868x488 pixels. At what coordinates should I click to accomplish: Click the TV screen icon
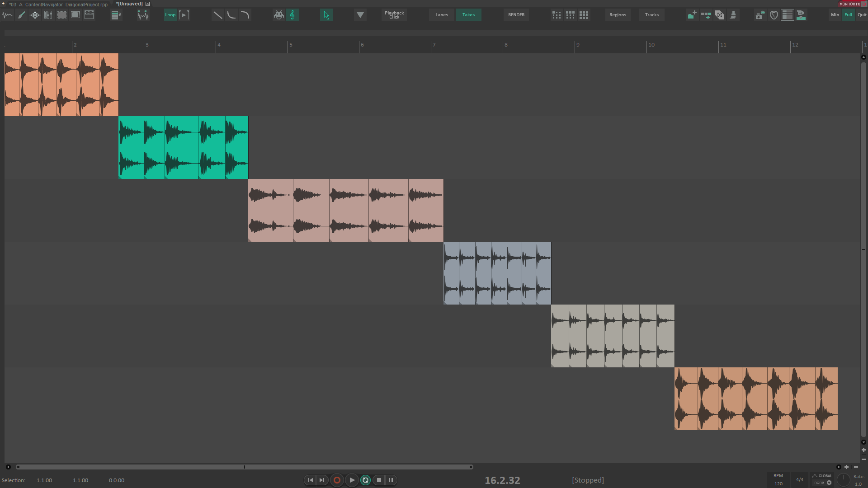(x=75, y=15)
